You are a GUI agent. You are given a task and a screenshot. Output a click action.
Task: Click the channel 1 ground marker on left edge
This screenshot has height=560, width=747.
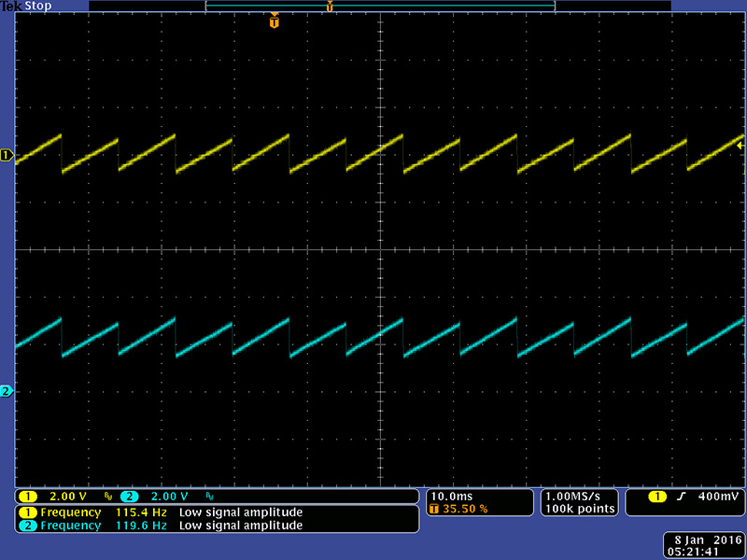pyautogui.click(x=7, y=155)
